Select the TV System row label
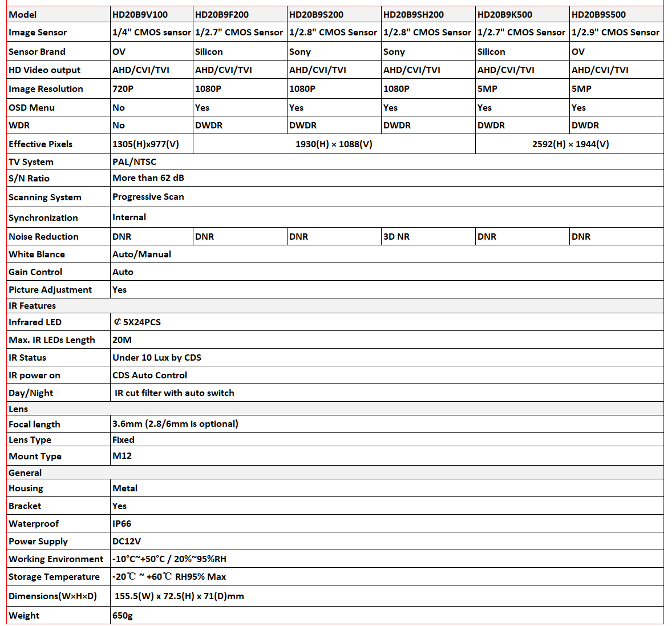This screenshot has height=626, width=672. (x=31, y=162)
